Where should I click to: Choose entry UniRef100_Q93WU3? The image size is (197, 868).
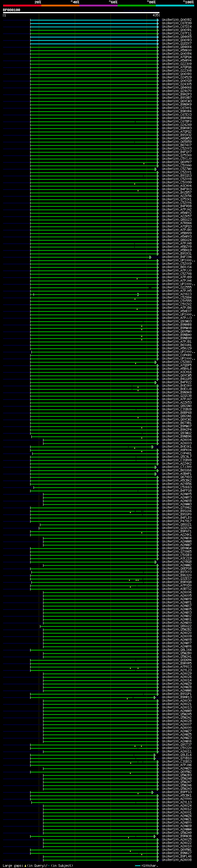[x=176, y=321]
